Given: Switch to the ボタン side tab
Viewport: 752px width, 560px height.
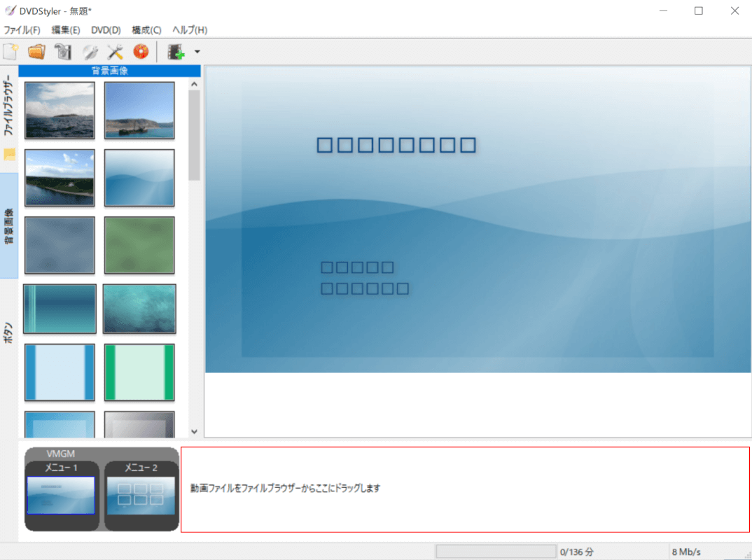Looking at the screenshot, I should click(x=8, y=332).
